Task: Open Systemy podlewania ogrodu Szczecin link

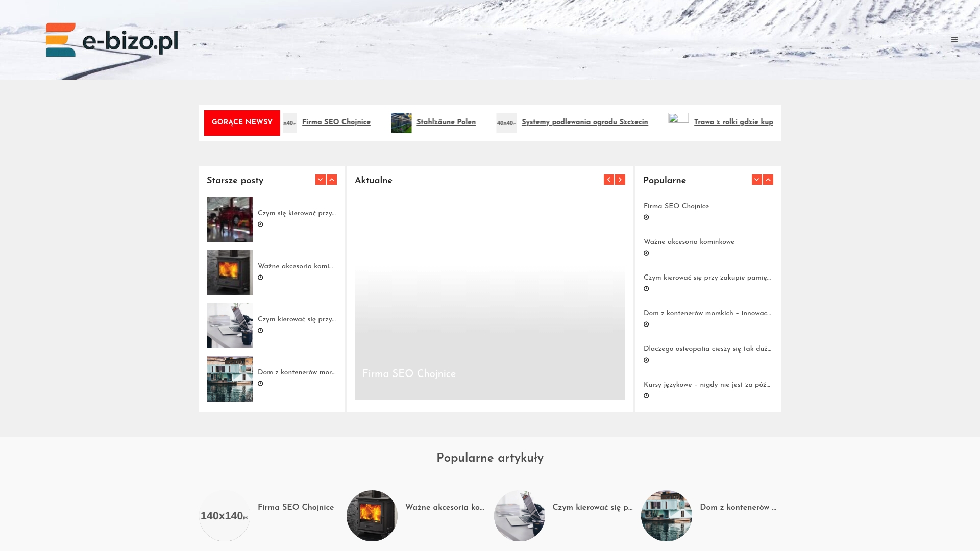Action: (584, 122)
